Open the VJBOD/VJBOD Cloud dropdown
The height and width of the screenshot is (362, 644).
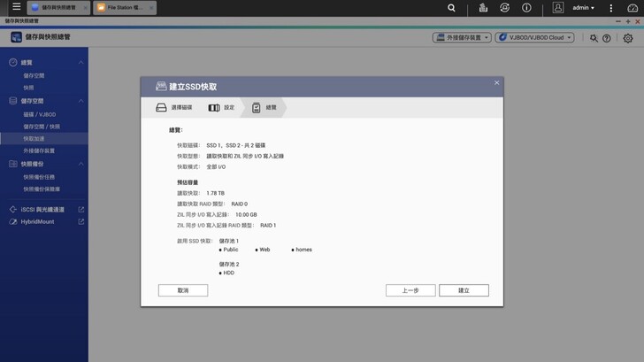[x=534, y=38]
